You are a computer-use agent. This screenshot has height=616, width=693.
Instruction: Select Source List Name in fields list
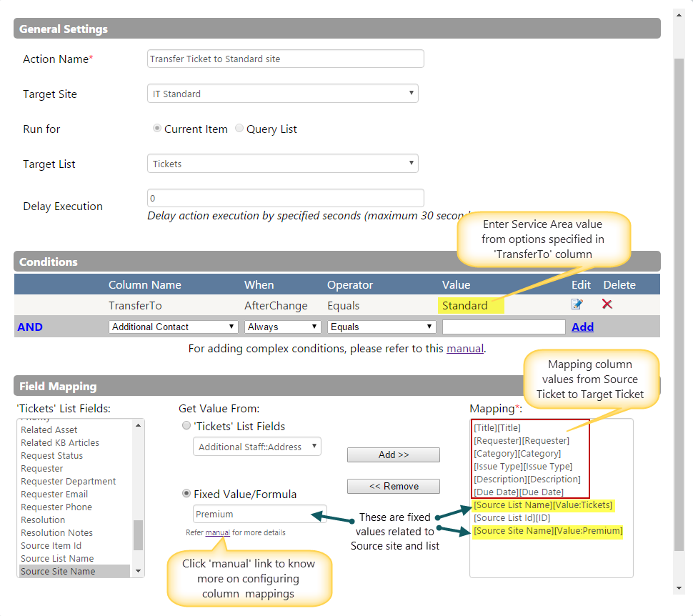click(57, 558)
